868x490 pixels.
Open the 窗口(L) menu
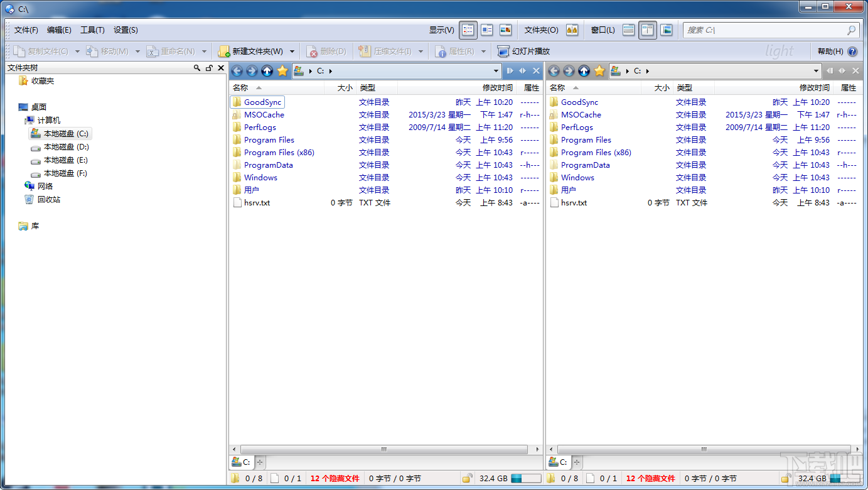click(603, 30)
